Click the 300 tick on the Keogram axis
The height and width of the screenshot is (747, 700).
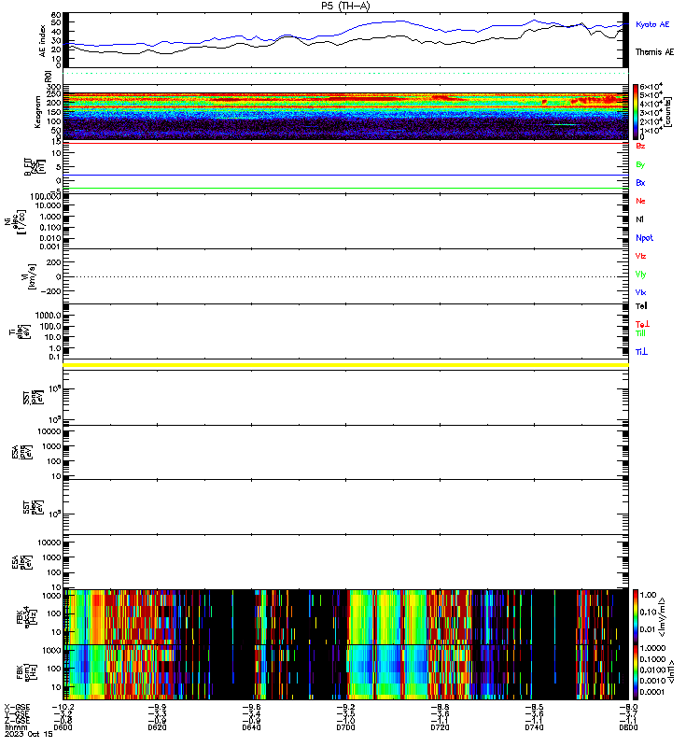click(54, 87)
